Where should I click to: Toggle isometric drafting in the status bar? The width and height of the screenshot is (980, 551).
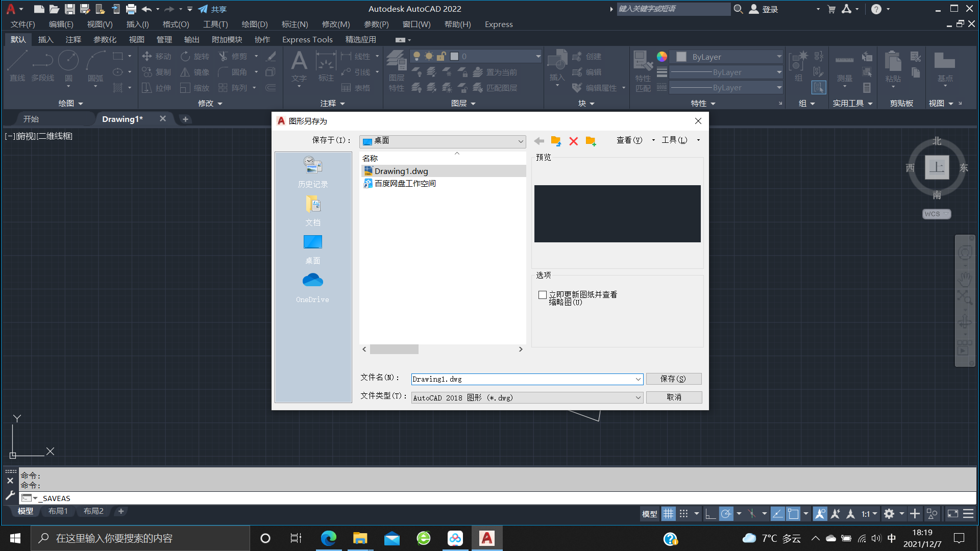(x=751, y=514)
